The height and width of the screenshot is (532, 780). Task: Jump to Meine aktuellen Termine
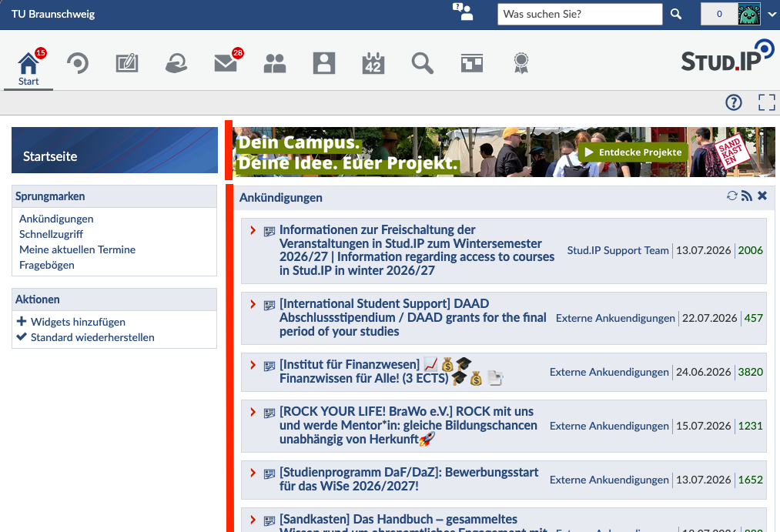click(77, 249)
